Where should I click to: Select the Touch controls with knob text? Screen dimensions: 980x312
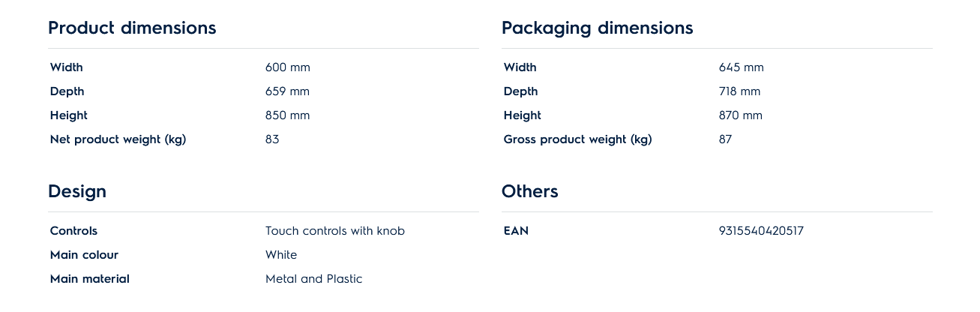tap(334, 231)
